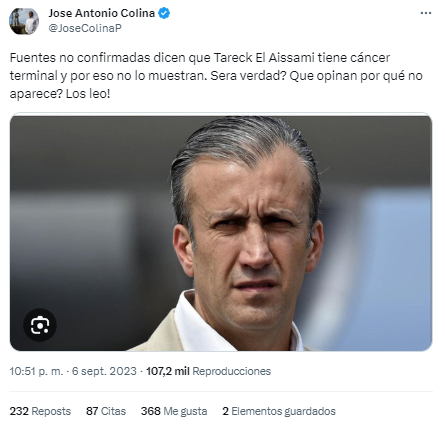This screenshot has width=445, height=428.
Task: Click the Reproducciones label
Action: [x=232, y=371]
